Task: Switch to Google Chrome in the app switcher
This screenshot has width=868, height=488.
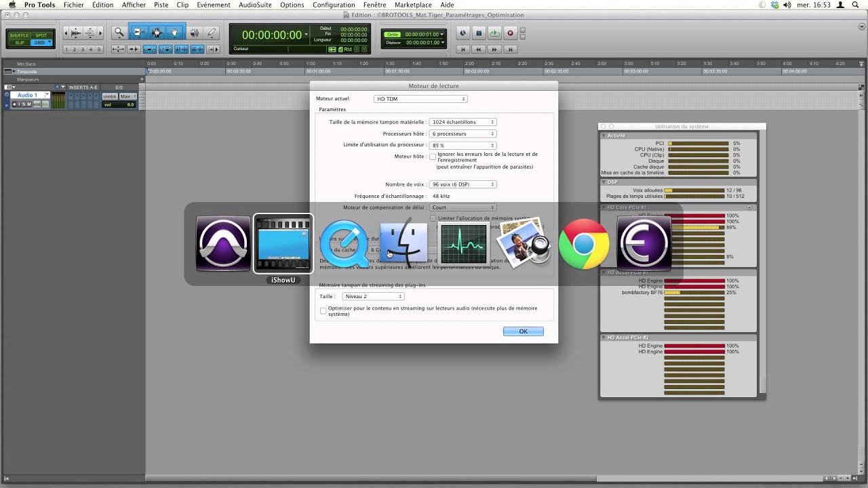Action: [584, 243]
